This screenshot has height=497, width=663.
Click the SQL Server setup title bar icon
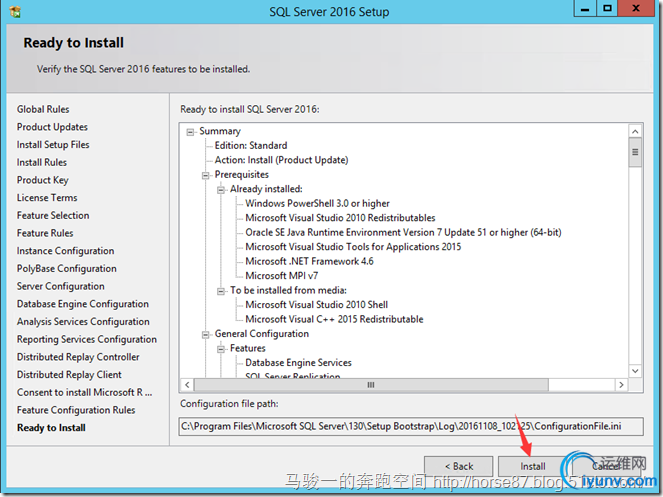[15, 11]
